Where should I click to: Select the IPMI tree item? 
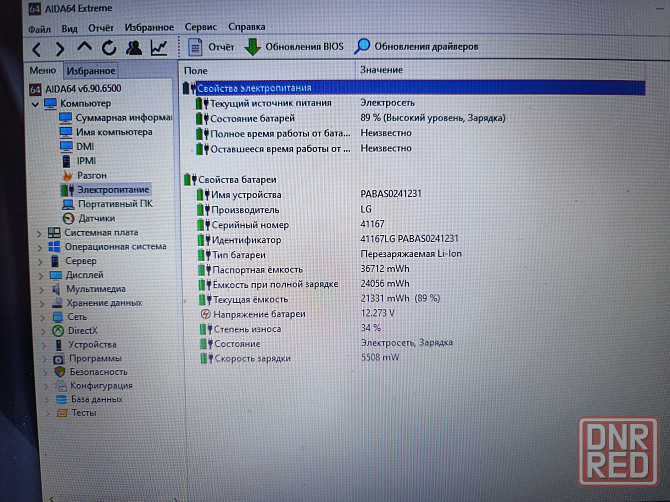(79, 161)
